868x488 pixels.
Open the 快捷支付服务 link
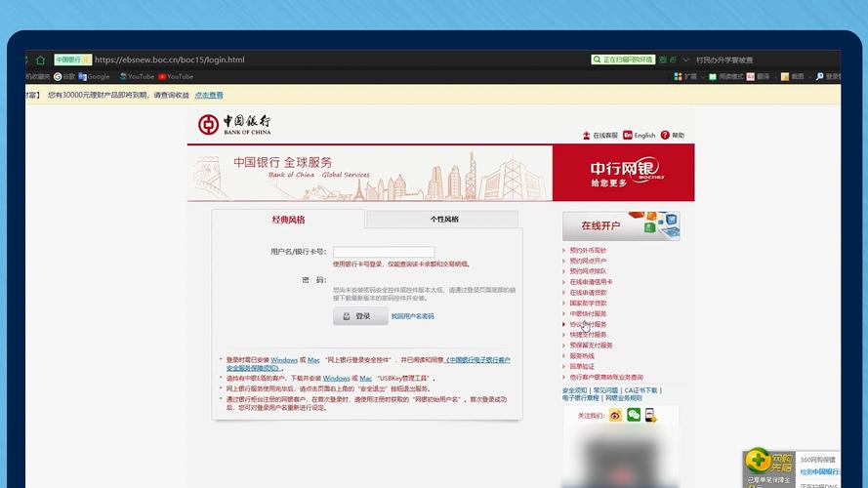(588, 335)
